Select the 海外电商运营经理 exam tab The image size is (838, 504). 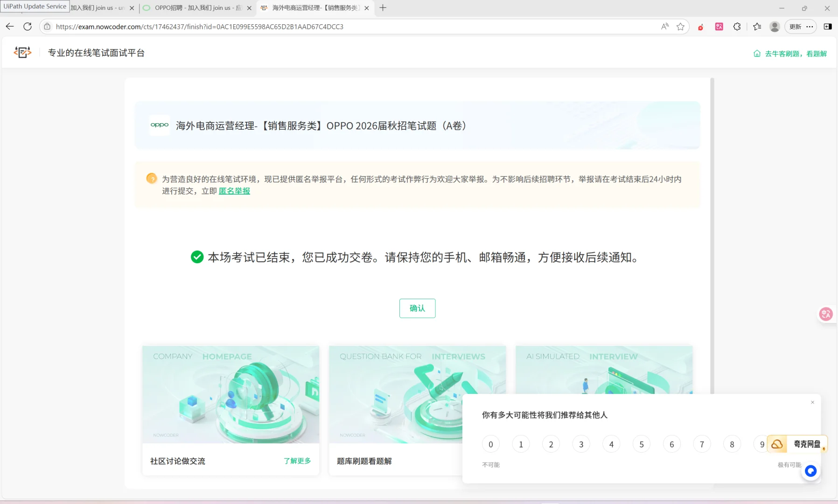(x=315, y=8)
